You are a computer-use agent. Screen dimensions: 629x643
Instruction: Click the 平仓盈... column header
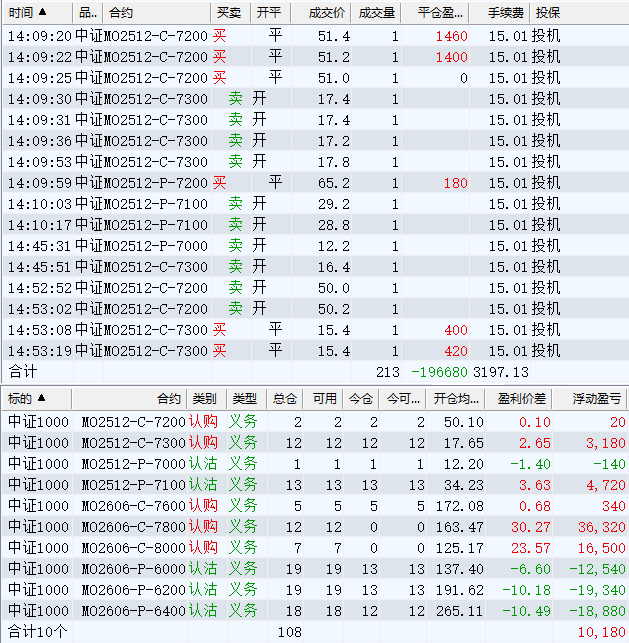coord(435,13)
